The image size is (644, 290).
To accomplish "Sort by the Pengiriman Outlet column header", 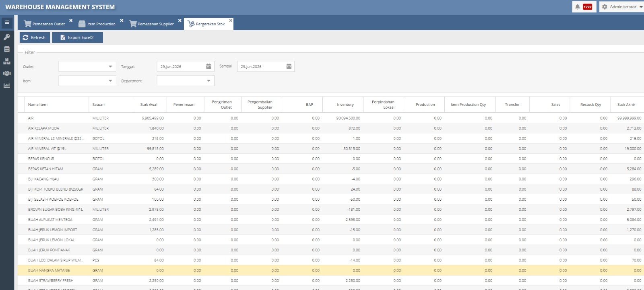I will 223,105.
